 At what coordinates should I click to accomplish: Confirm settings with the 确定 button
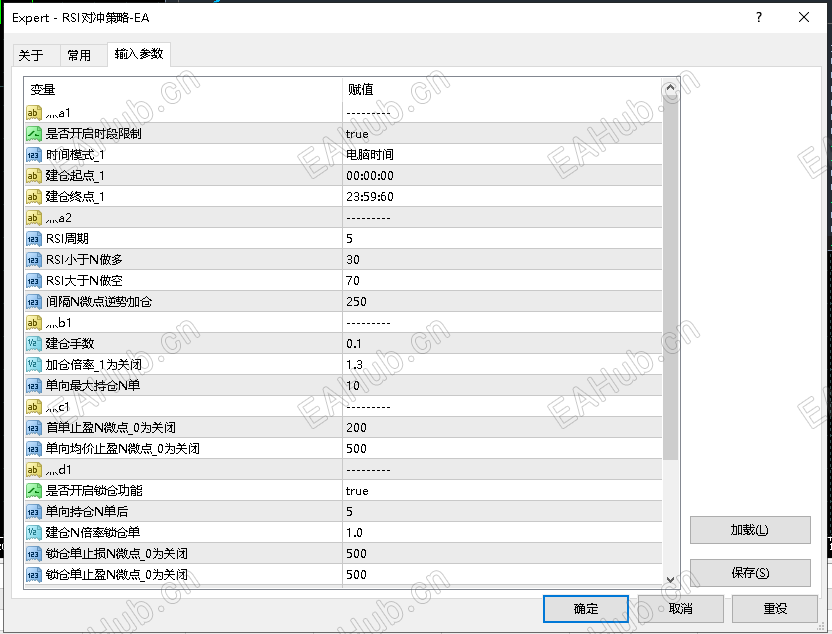click(x=585, y=608)
